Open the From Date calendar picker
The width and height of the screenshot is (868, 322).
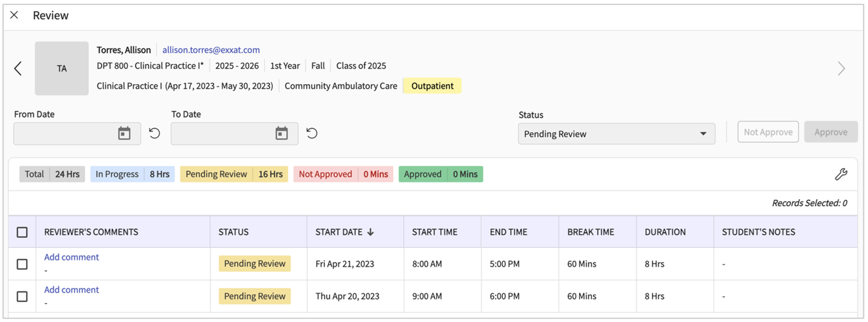(124, 133)
